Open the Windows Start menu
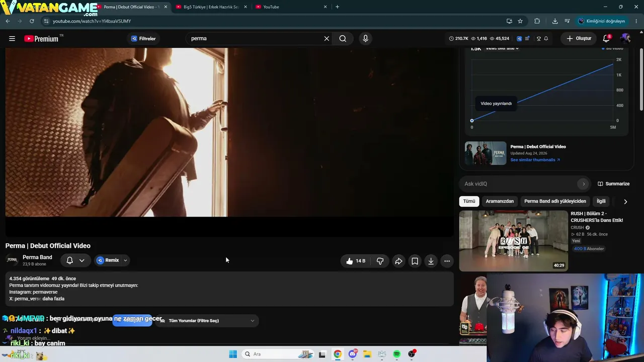The height and width of the screenshot is (362, 644). click(233, 354)
